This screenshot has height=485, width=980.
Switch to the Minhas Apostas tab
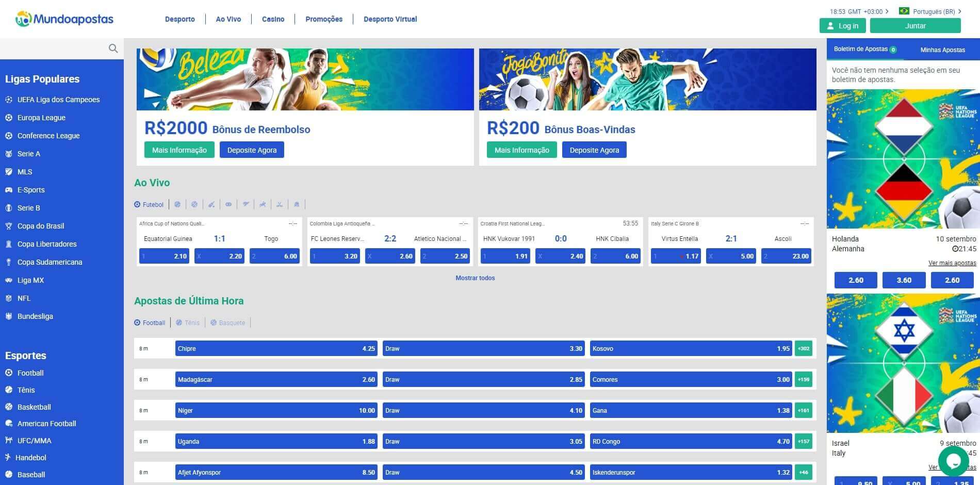943,49
